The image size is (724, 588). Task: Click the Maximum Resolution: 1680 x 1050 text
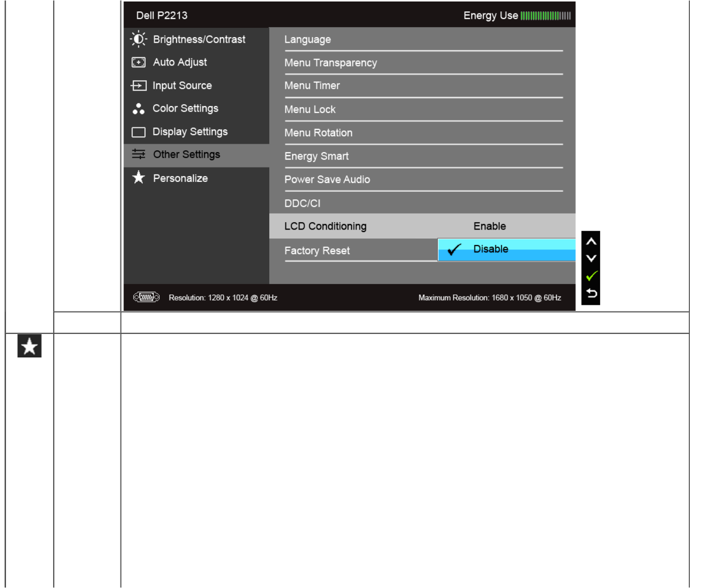489,297
